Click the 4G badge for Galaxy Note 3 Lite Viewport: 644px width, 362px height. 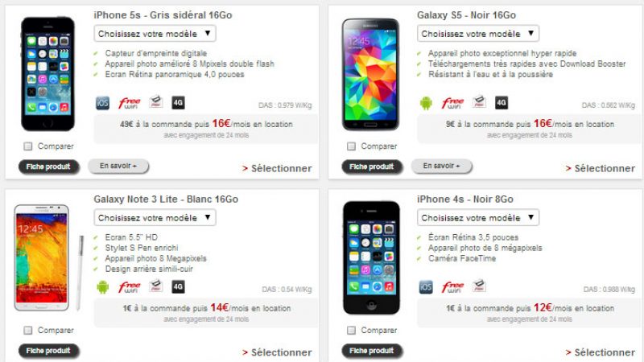pos(178,286)
